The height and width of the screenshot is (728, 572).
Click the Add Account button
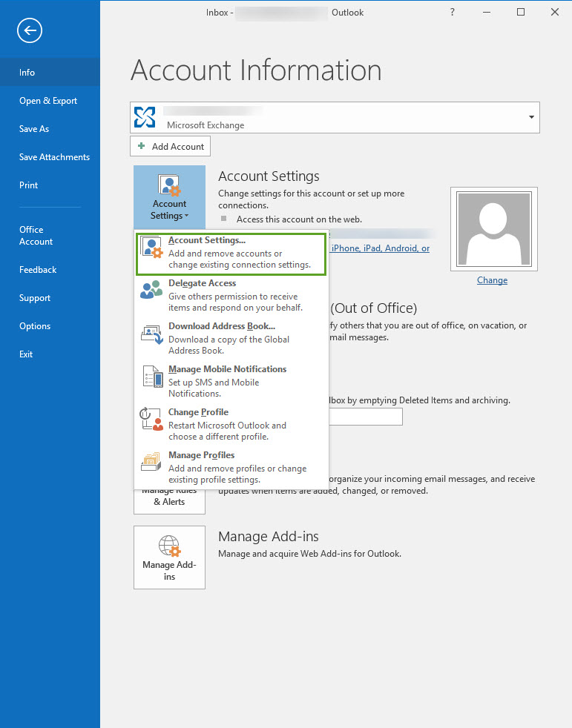click(x=171, y=146)
